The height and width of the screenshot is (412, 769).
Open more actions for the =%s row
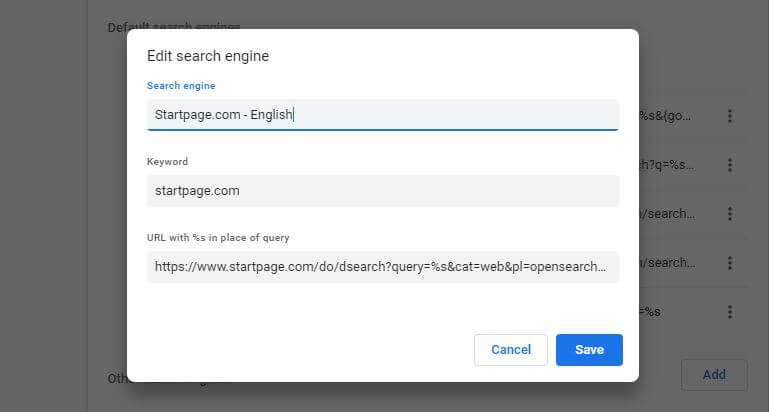(x=730, y=311)
